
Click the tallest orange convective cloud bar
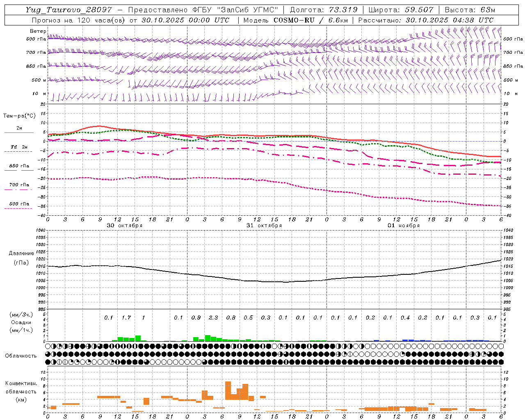click(x=228, y=390)
